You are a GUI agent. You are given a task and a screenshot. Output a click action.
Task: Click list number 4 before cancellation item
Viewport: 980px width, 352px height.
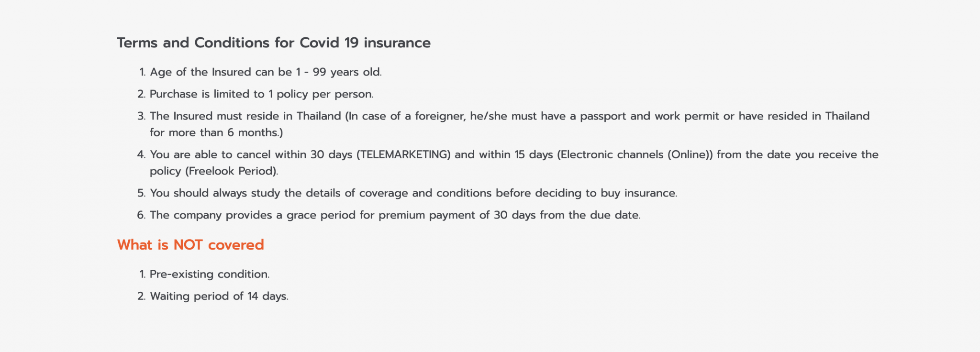coord(141,154)
